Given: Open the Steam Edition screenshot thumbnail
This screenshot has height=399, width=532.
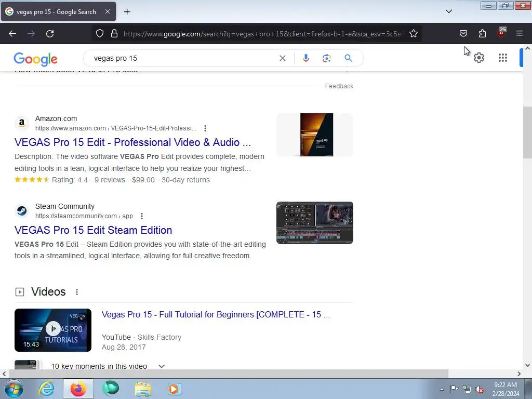Looking at the screenshot, I should [315, 223].
